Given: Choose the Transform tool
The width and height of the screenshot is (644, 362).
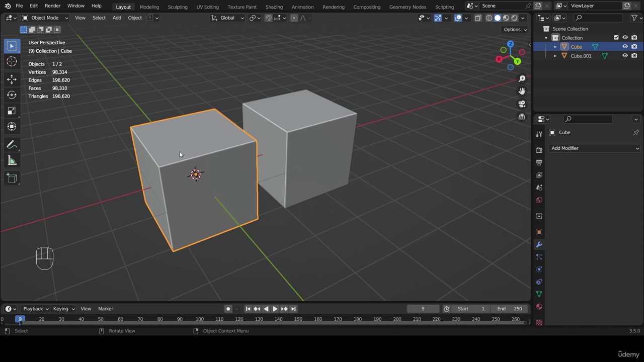Looking at the screenshot, I should tap(12, 127).
